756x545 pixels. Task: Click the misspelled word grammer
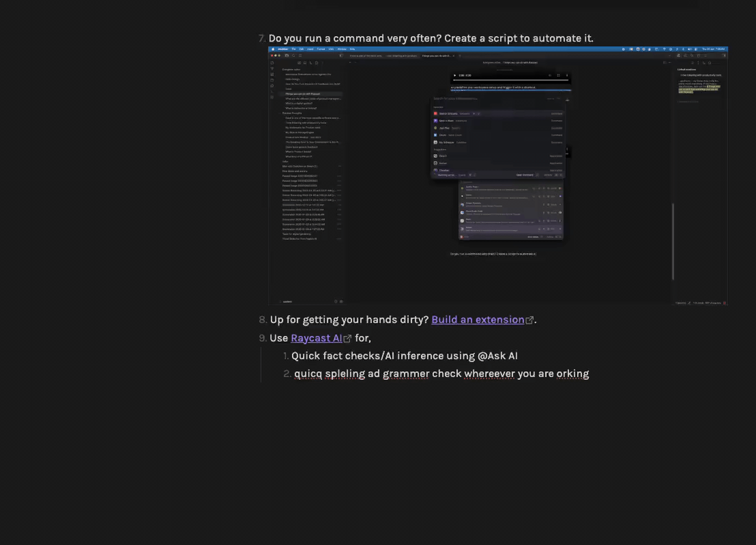tap(406, 374)
